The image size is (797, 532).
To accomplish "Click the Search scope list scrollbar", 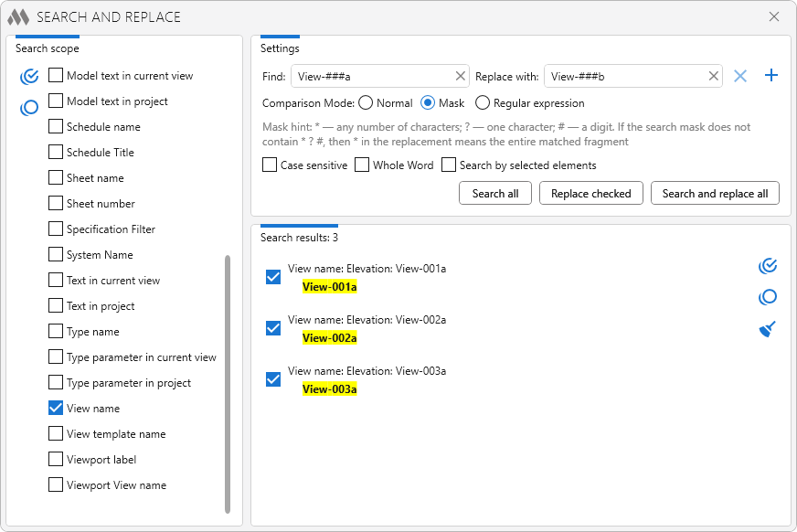I will pyautogui.click(x=228, y=384).
